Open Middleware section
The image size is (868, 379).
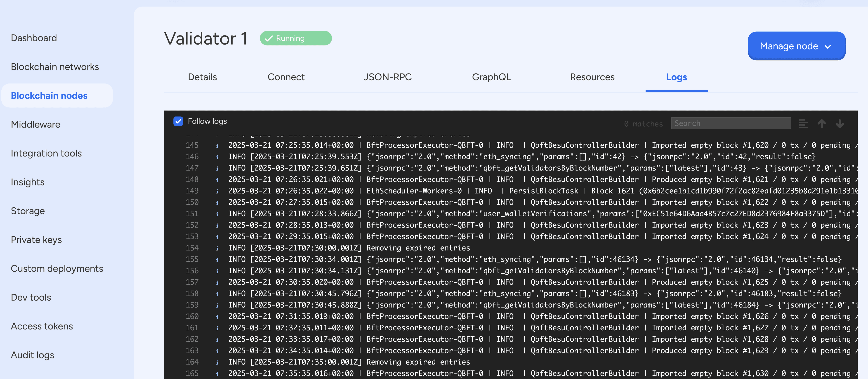click(x=35, y=124)
